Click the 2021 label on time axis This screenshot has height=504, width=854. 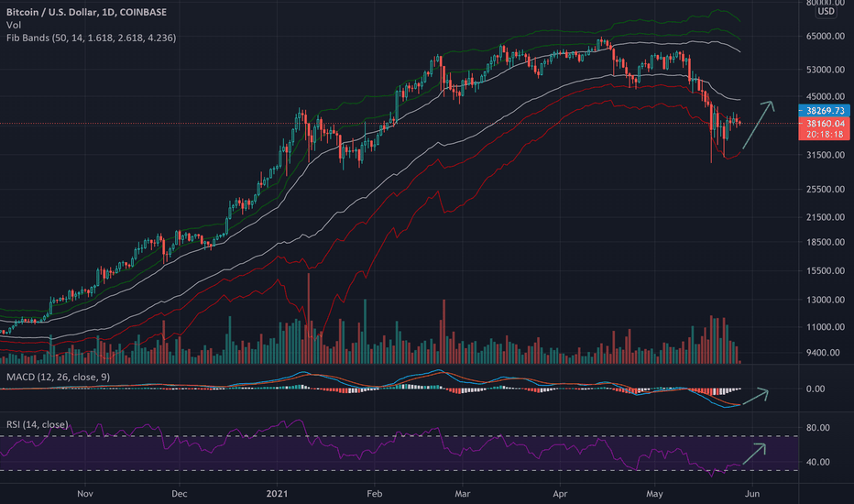click(277, 494)
